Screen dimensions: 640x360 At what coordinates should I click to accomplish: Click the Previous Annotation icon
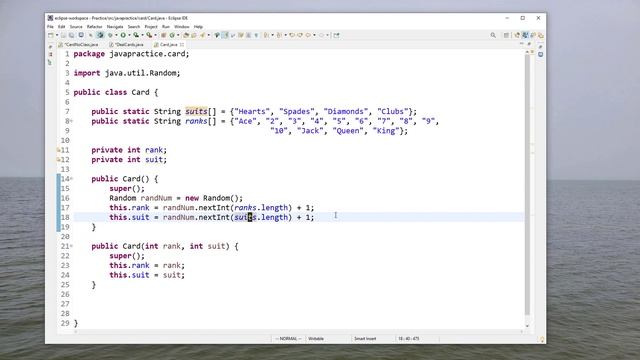pos(280,35)
